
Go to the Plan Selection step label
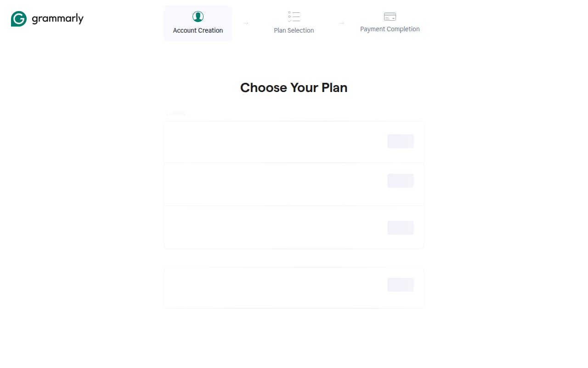294,30
